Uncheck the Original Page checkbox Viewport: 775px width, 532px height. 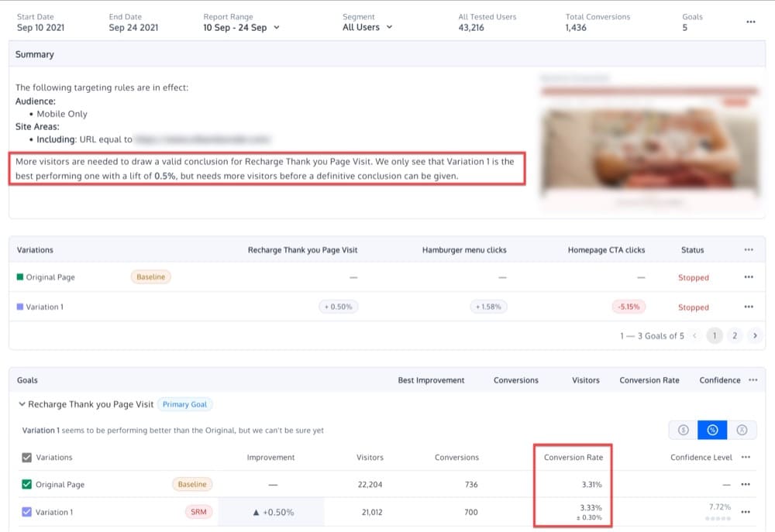[26, 484]
